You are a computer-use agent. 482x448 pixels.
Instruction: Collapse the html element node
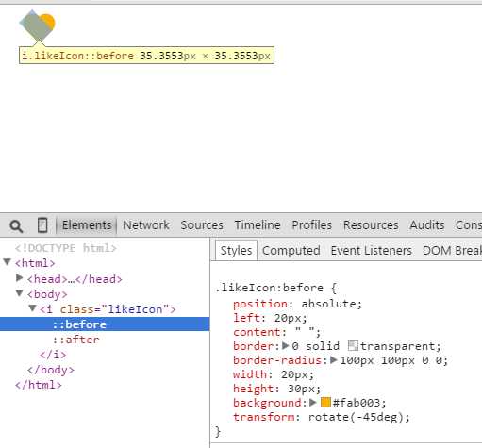[8, 262]
